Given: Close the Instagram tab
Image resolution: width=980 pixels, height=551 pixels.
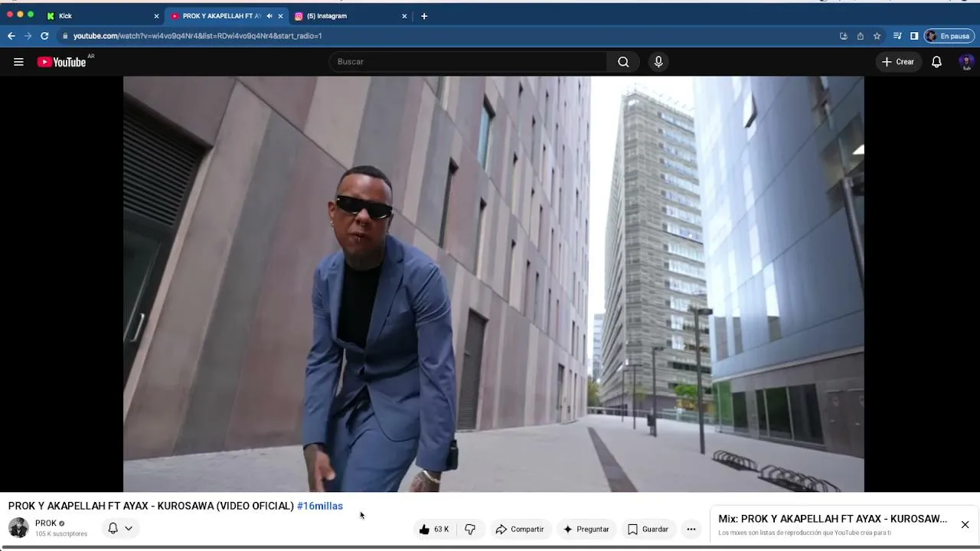Looking at the screenshot, I should (x=404, y=16).
